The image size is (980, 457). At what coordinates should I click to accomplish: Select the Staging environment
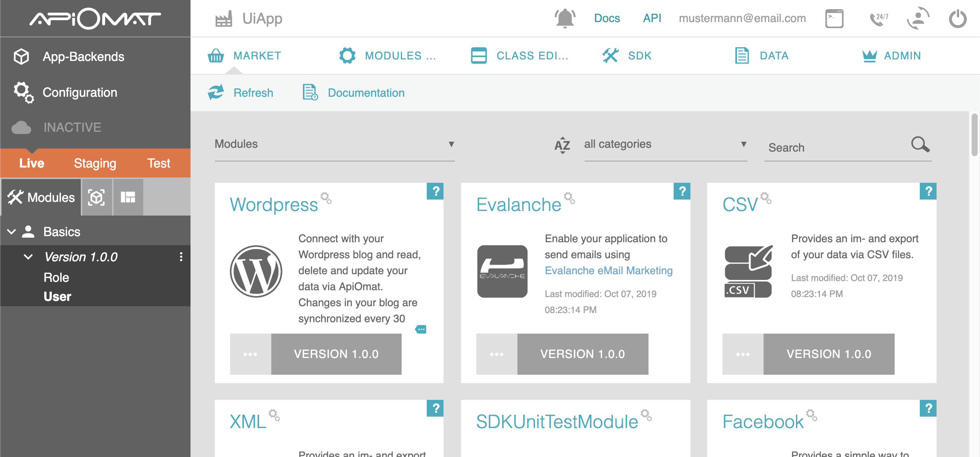[x=95, y=163]
